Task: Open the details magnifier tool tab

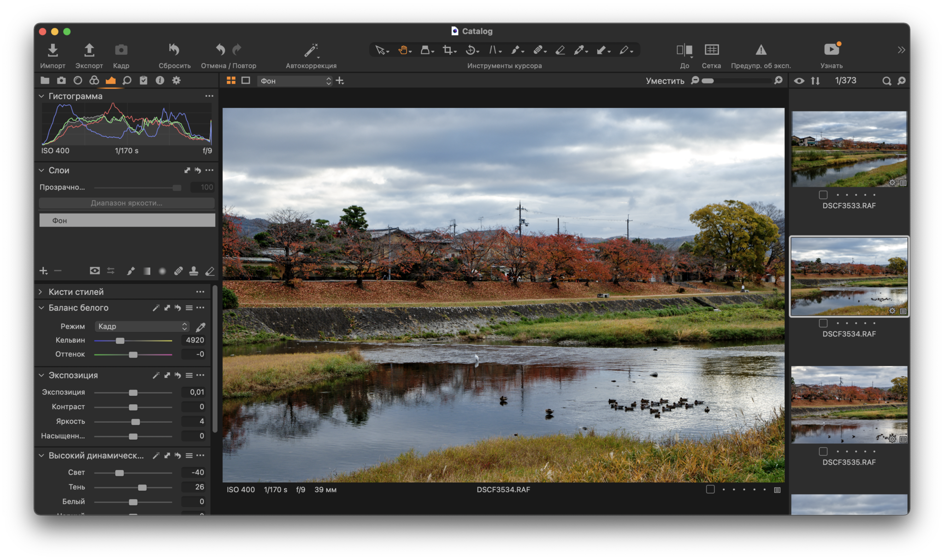Action: tap(127, 81)
